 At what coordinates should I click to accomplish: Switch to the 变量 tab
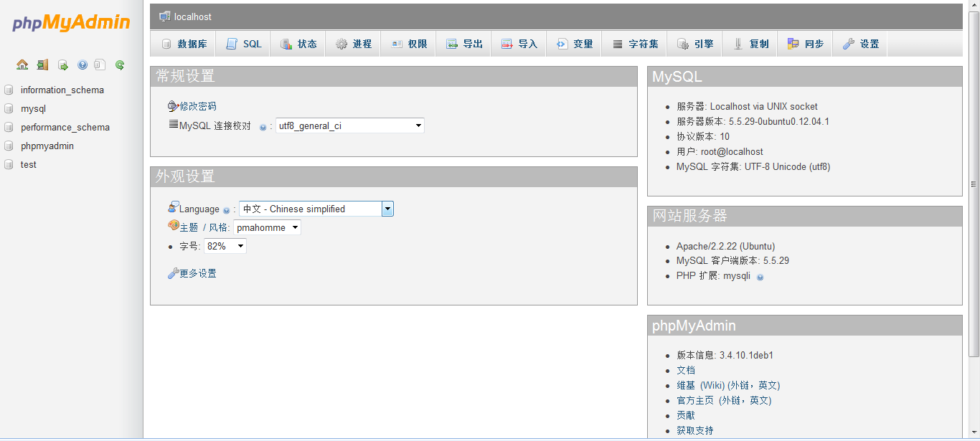pyautogui.click(x=575, y=44)
